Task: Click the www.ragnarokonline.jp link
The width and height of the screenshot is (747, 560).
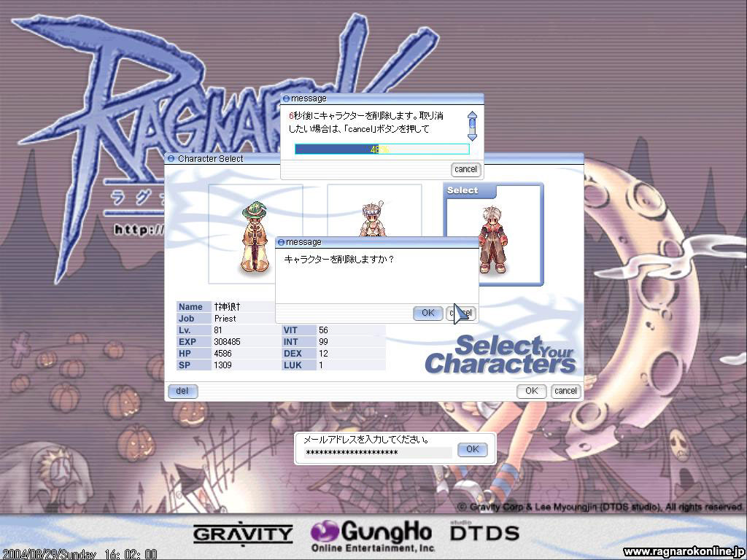Action: coord(684,552)
